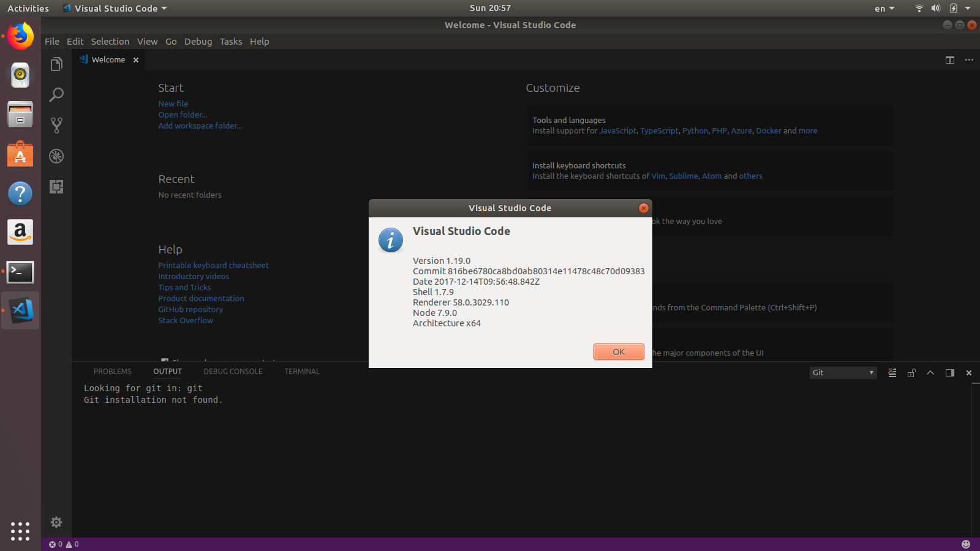Image resolution: width=980 pixels, height=551 pixels.
Task: Open the Activities overview
Action: [28, 8]
